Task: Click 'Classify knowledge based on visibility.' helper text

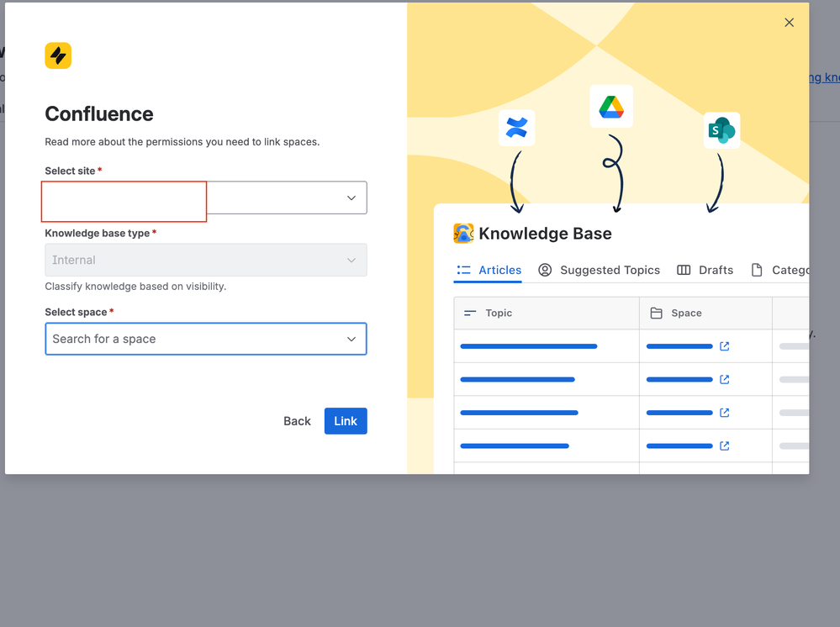Action: [135, 287]
